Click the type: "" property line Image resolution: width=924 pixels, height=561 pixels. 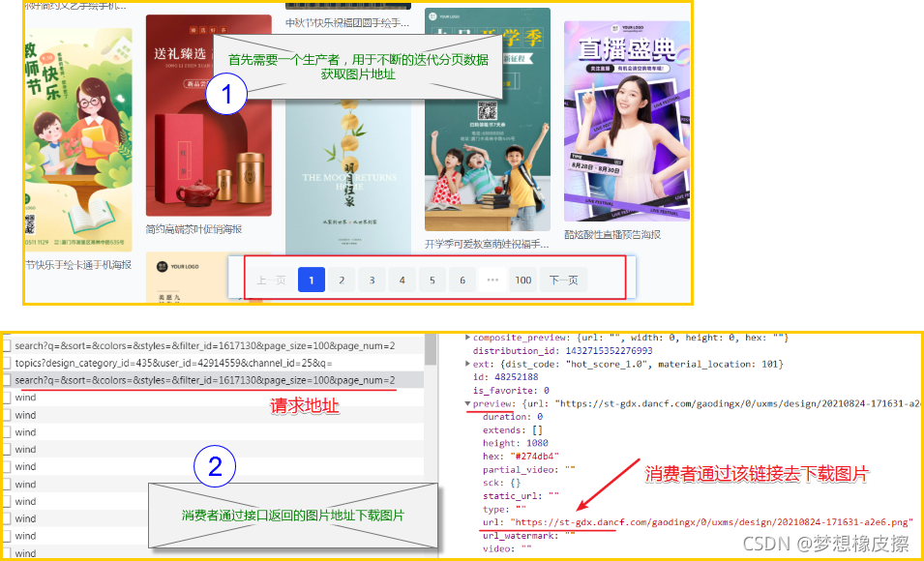[x=504, y=509]
